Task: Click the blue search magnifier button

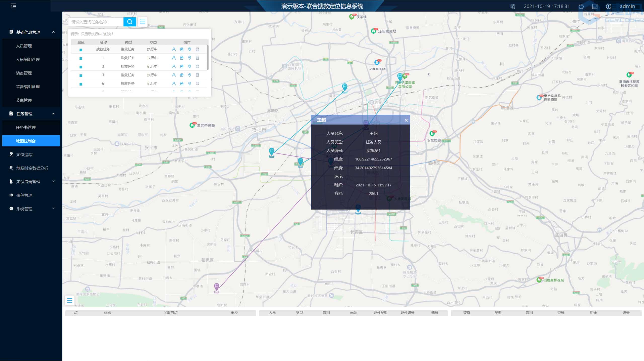Action: 130,22
